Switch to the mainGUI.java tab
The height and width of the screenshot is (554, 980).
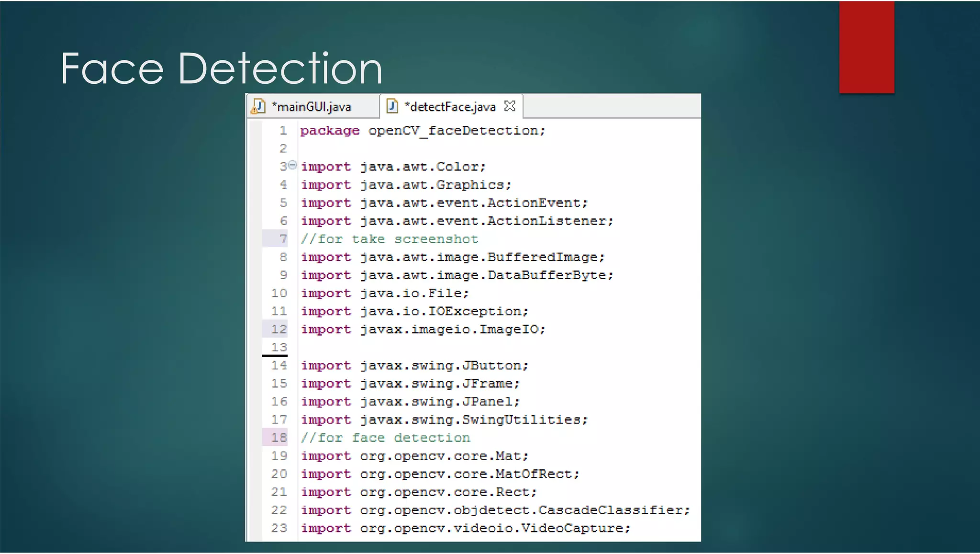pos(311,107)
